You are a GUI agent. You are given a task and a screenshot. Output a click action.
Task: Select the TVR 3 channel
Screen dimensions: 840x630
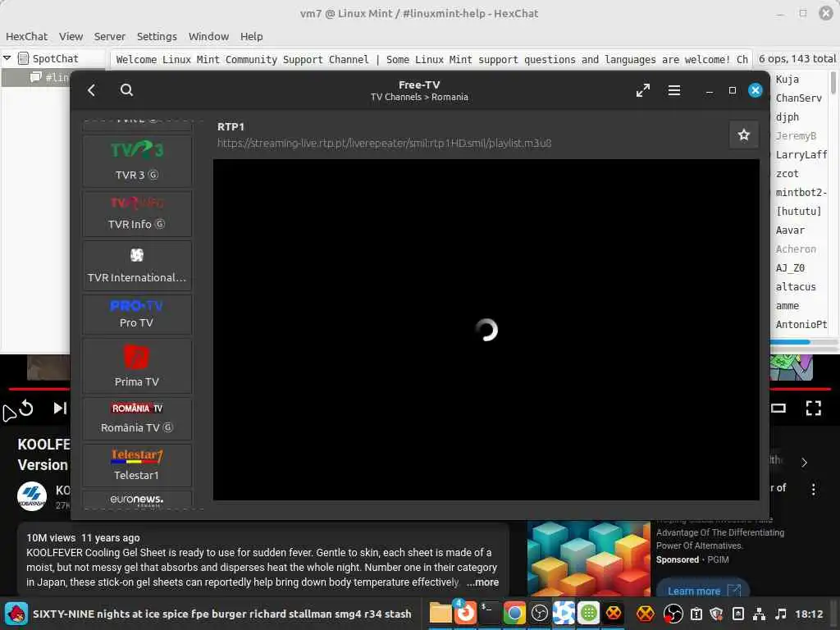137,161
